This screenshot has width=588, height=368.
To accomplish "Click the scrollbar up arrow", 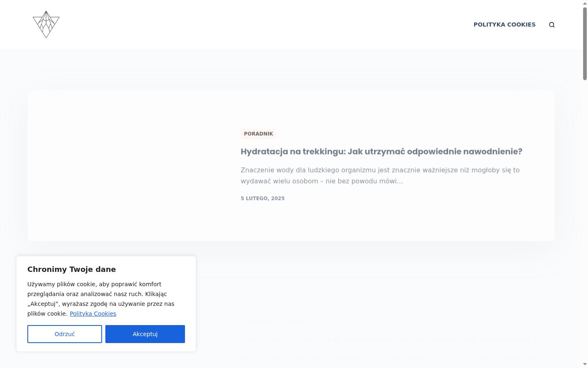I will [585, 3].
